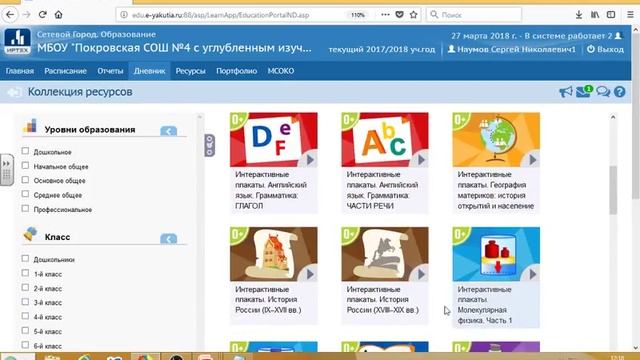
Task: Open the География материков poster title
Action: pyautogui.click(x=496, y=190)
